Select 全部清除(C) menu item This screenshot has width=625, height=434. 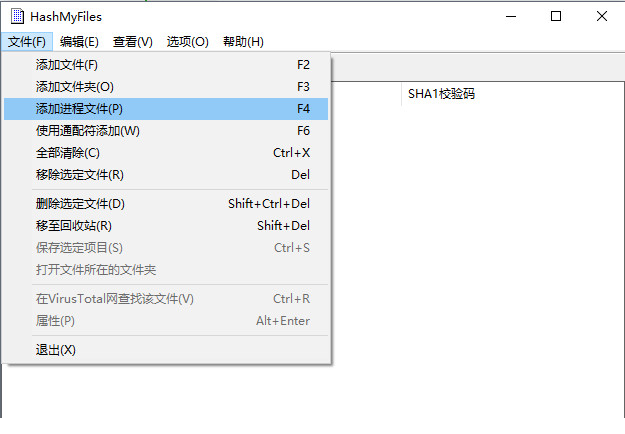(x=166, y=153)
